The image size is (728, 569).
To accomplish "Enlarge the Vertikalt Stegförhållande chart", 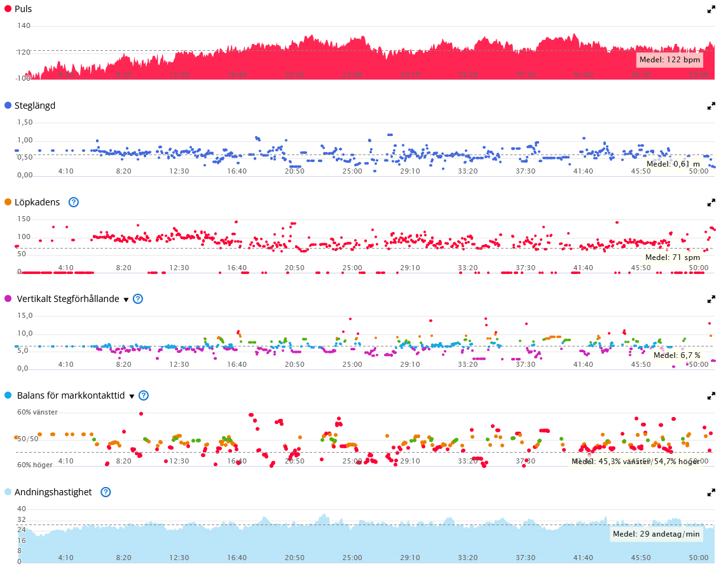I will coord(711,299).
